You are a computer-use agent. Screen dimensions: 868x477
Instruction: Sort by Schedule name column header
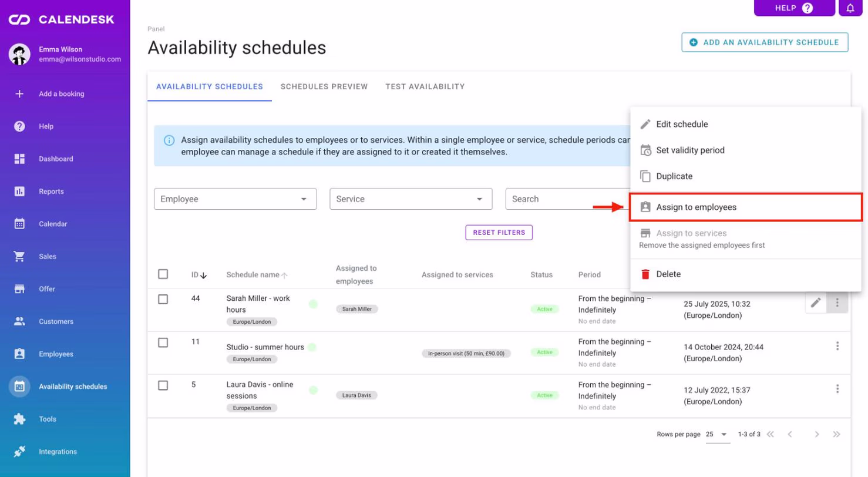point(257,275)
